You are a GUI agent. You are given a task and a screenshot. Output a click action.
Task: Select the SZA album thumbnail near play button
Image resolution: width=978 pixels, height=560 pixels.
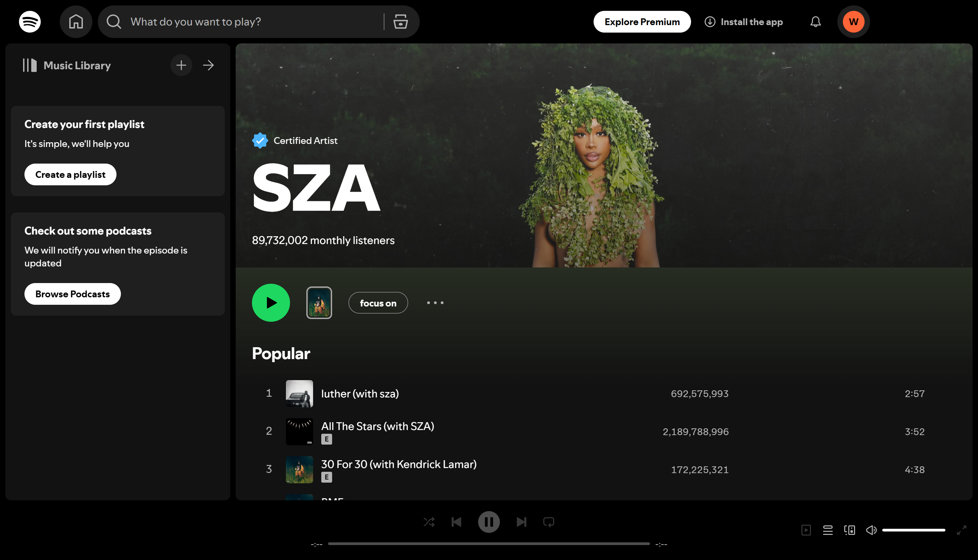[x=319, y=303]
